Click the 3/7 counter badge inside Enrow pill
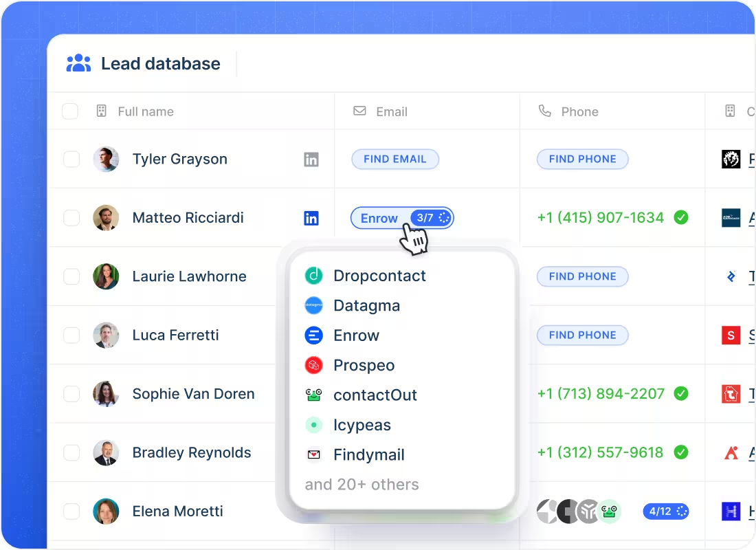This screenshot has width=756, height=550. pyautogui.click(x=431, y=218)
